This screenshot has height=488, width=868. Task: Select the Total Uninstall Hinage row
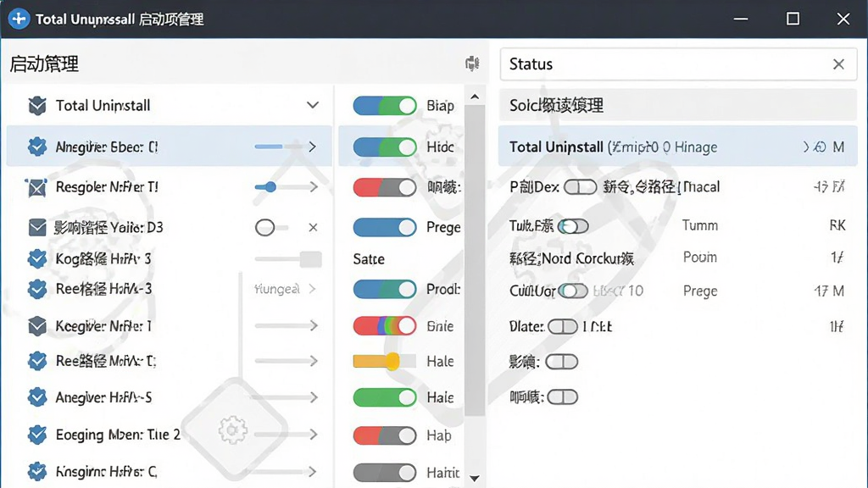point(677,147)
